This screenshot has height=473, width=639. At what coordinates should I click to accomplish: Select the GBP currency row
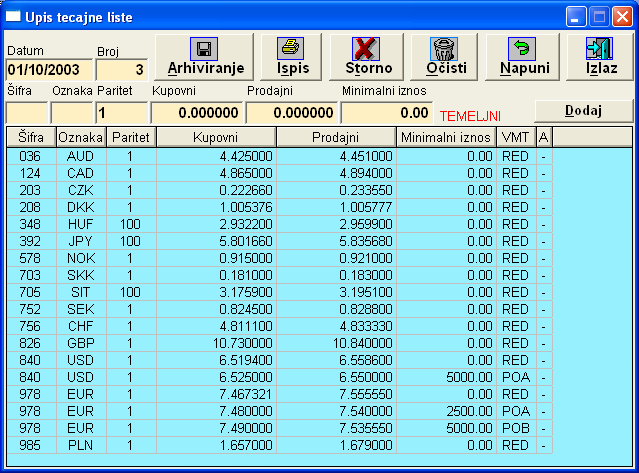80,342
